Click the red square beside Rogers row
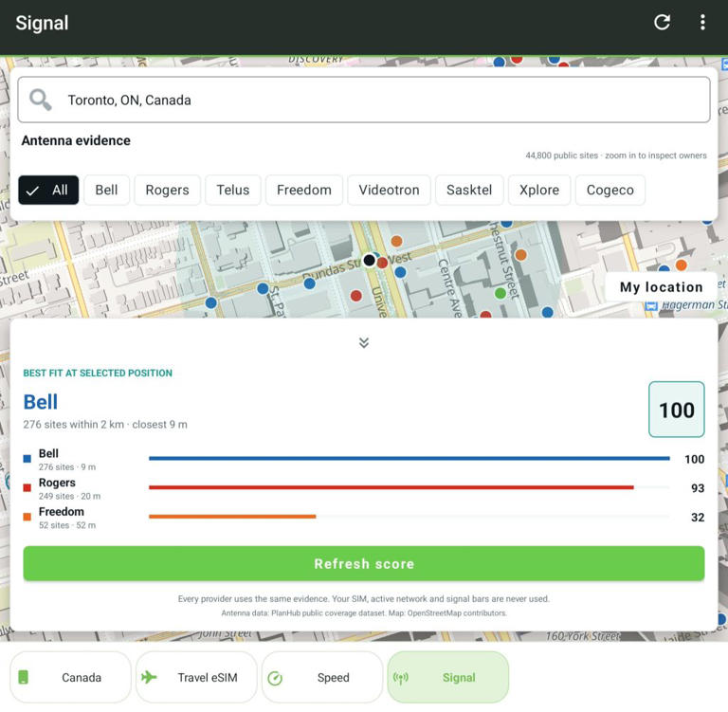728x712 pixels. click(27, 487)
